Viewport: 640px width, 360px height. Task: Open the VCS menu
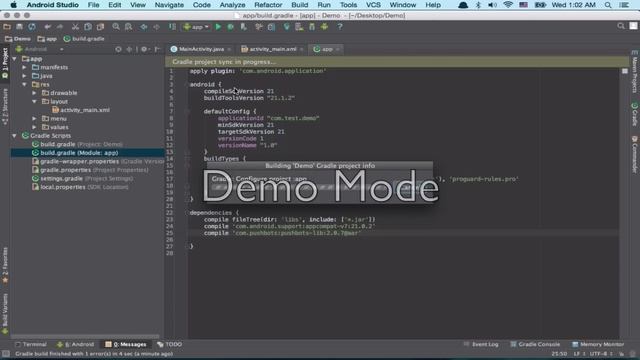tap(373, 5)
